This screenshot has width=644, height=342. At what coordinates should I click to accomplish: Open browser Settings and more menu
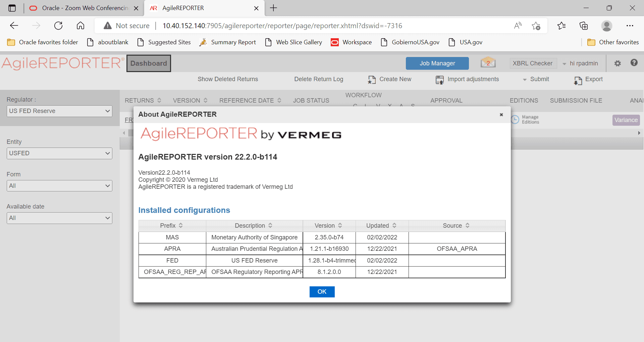tap(630, 26)
